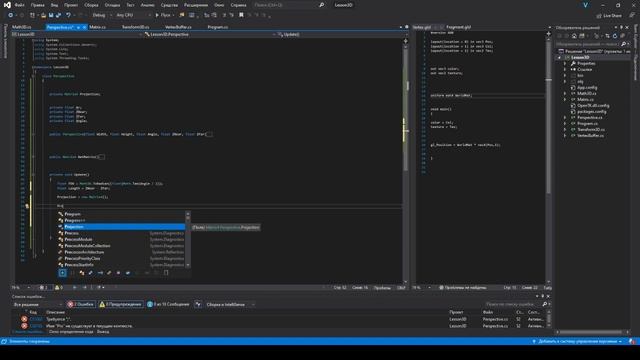Switch to the Fragment.glsl tab
The width and height of the screenshot is (640, 360).
[x=458, y=27]
